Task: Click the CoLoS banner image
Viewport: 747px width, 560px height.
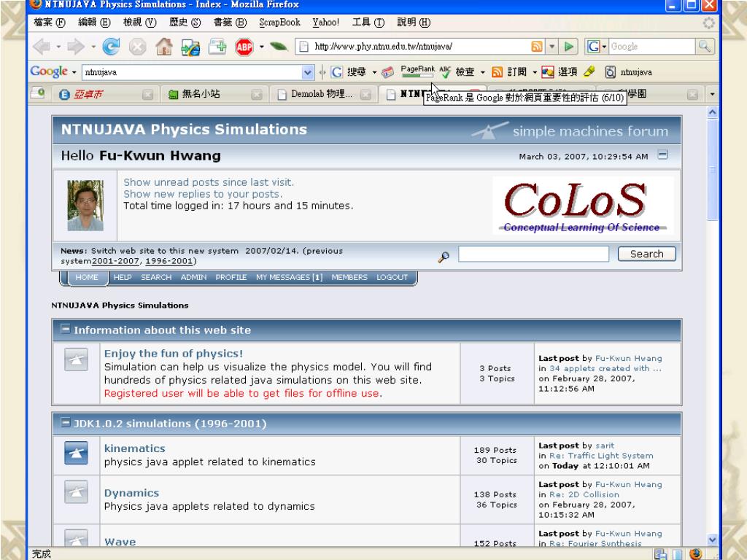Action: click(x=583, y=206)
